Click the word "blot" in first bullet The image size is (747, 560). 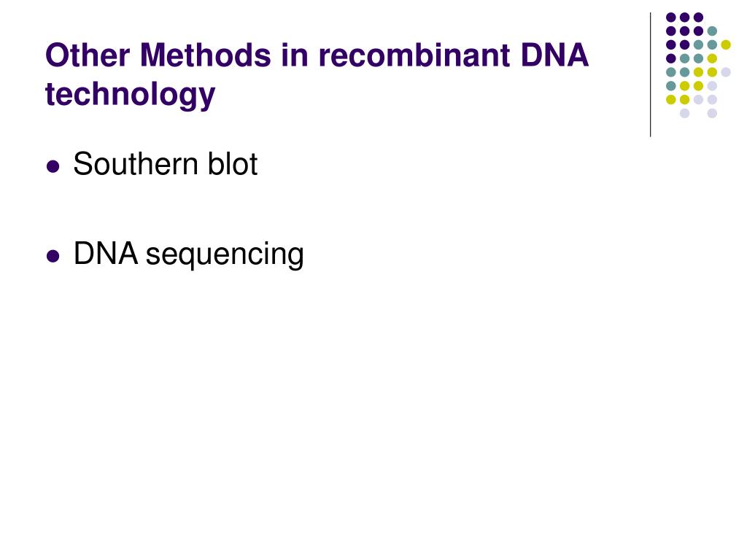(x=233, y=164)
